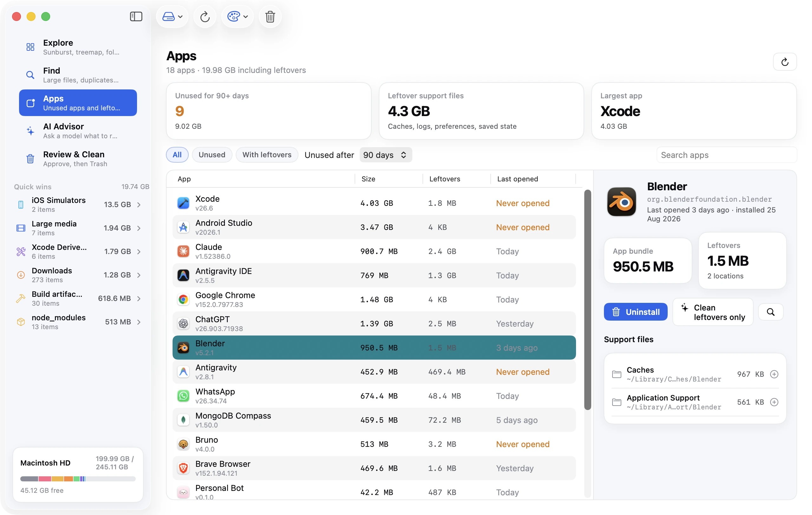Select the ChatGPT app icon
The image size is (812, 515).
[x=183, y=324]
